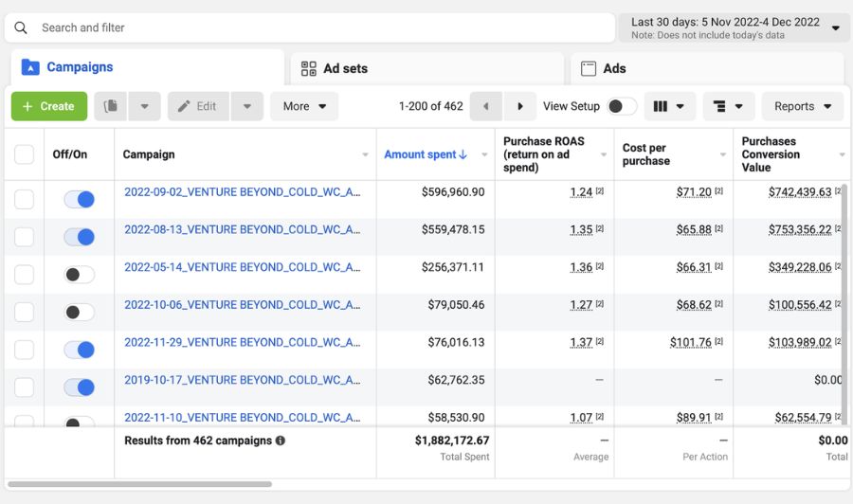The width and height of the screenshot is (853, 504).
Task: Turn off the 2022-11-29 campaign toggle
Action: [x=80, y=349]
